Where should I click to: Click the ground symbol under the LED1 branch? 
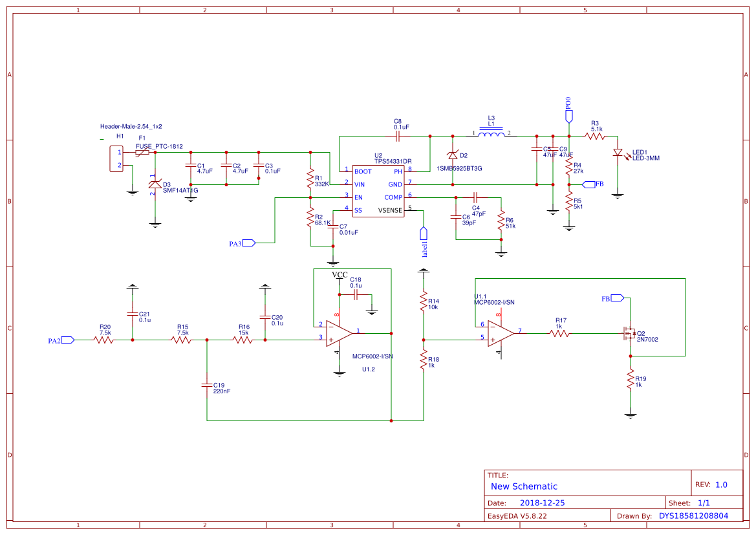point(618,196)
